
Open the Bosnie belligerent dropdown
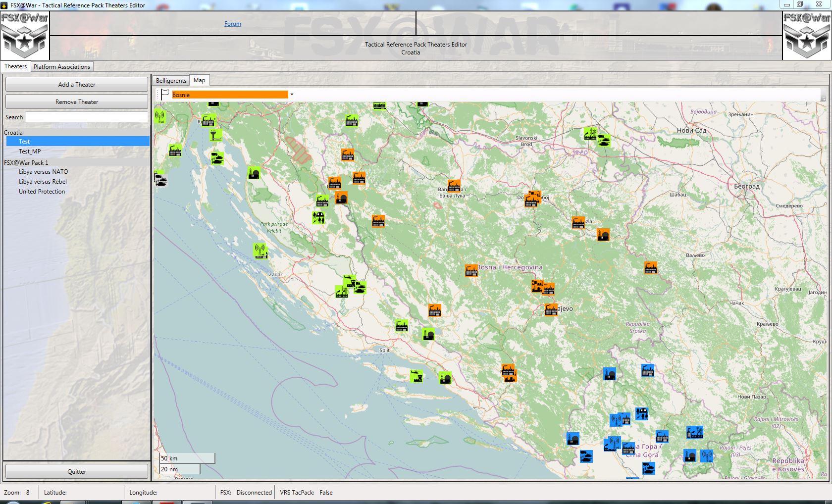[292, 95]
